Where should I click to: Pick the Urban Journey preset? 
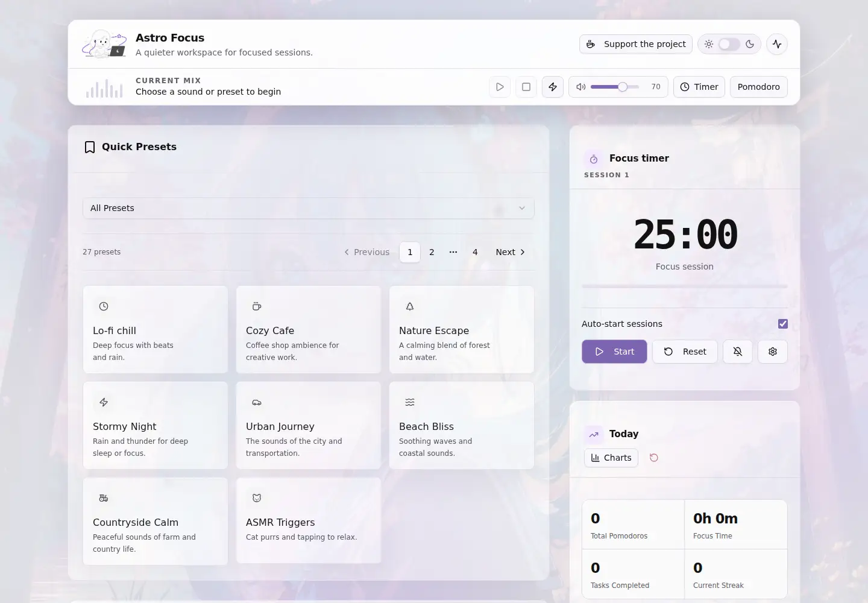click(x=309, y=425)
